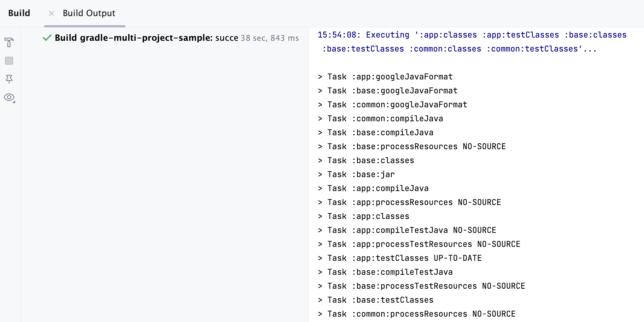644x322 pixels.
Task: Click the green success checkmark icon
Action: (47, 38)
